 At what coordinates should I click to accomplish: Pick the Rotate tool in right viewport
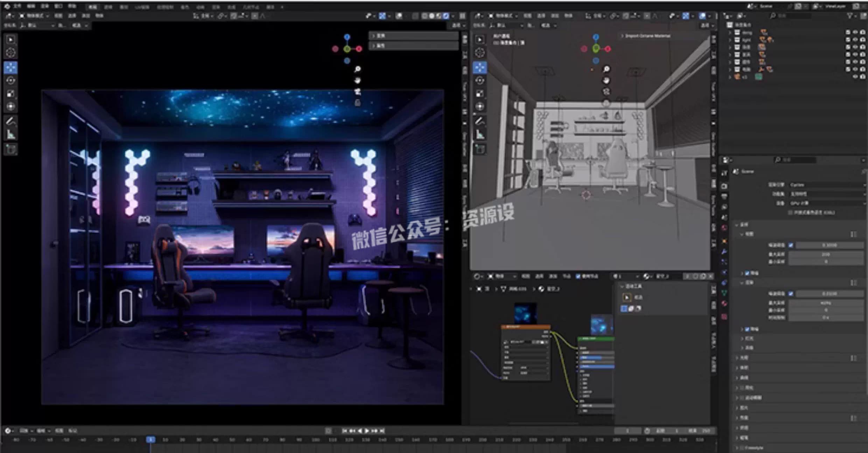(x=480, y=80)
